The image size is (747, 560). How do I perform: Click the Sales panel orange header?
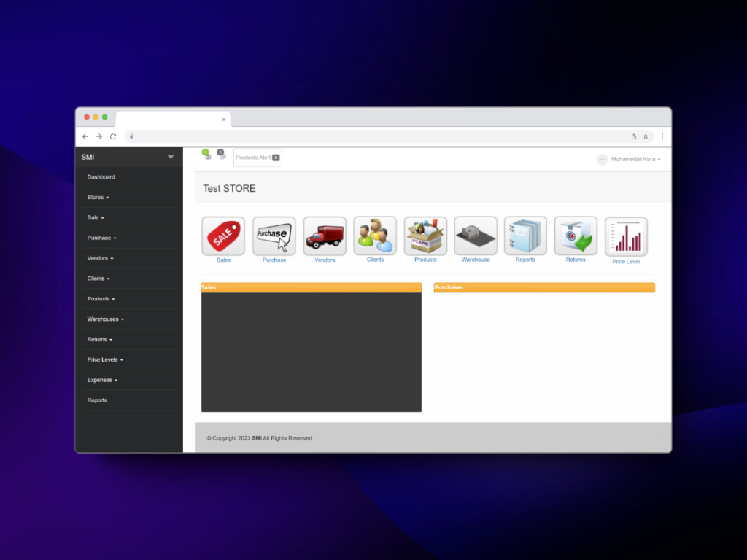[311, 287]
